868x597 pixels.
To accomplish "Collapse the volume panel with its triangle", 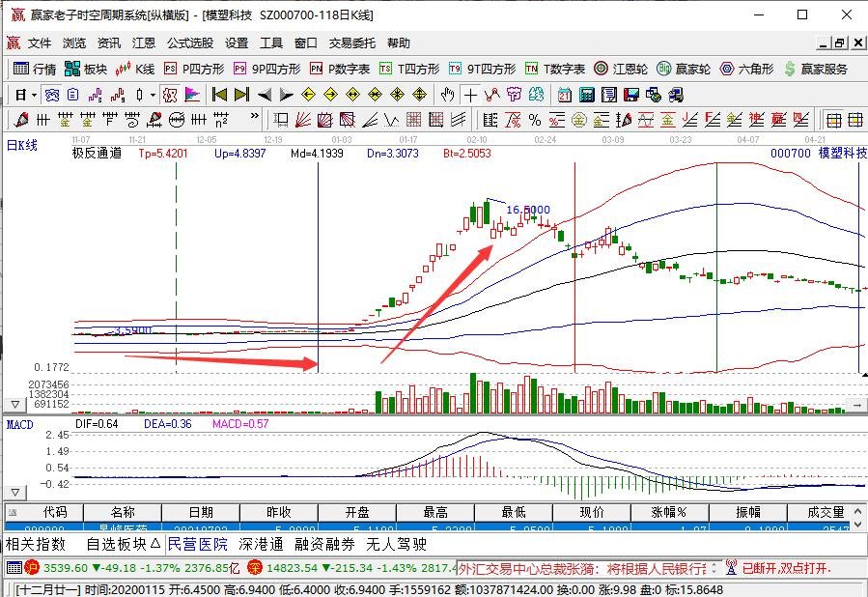I will point(15,405).
